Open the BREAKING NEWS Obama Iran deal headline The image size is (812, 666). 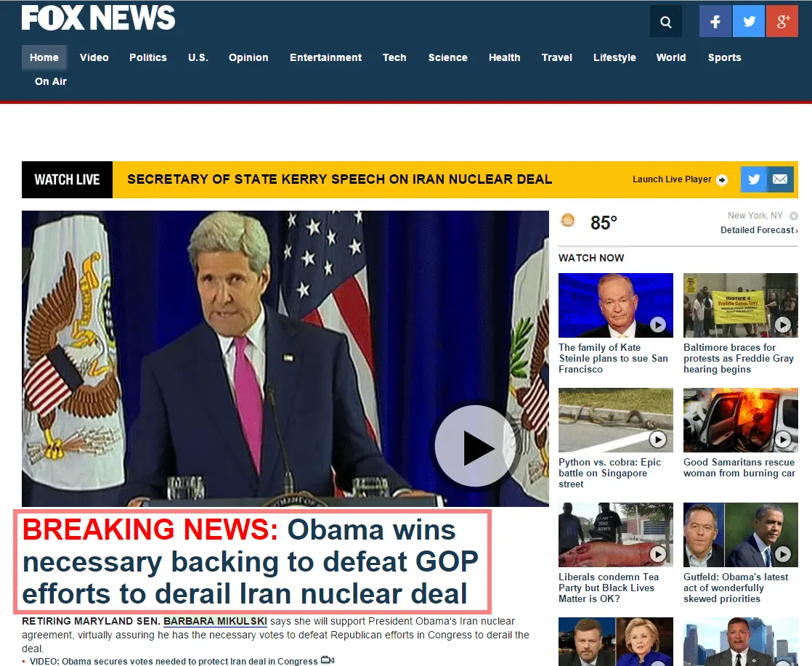click(x=251, y=561)
